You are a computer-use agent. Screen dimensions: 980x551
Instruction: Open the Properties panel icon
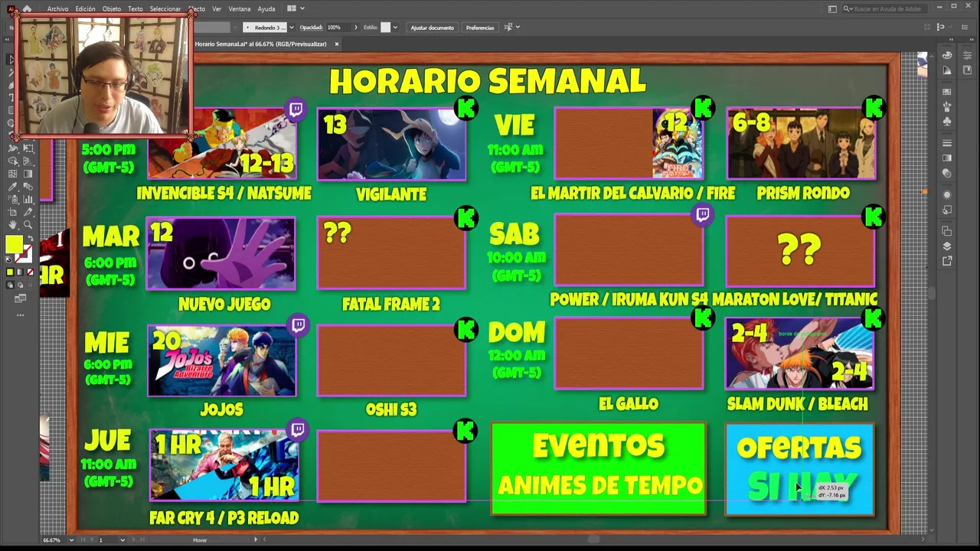968,55
